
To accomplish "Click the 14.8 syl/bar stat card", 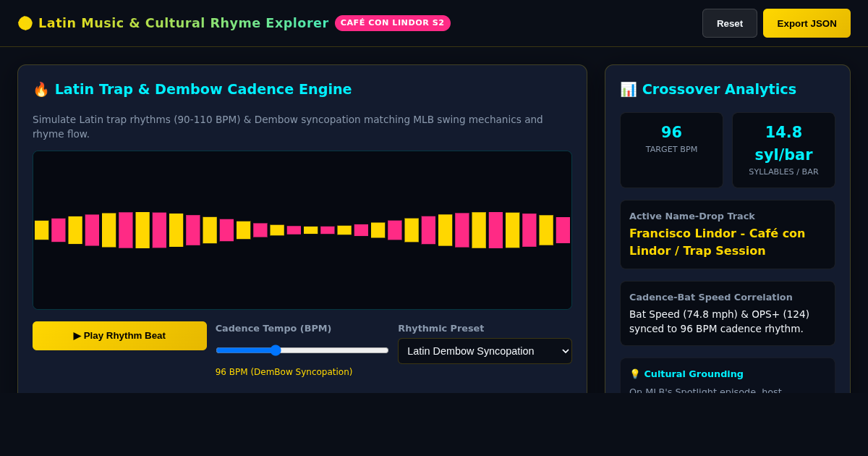I will pos(783,150).
